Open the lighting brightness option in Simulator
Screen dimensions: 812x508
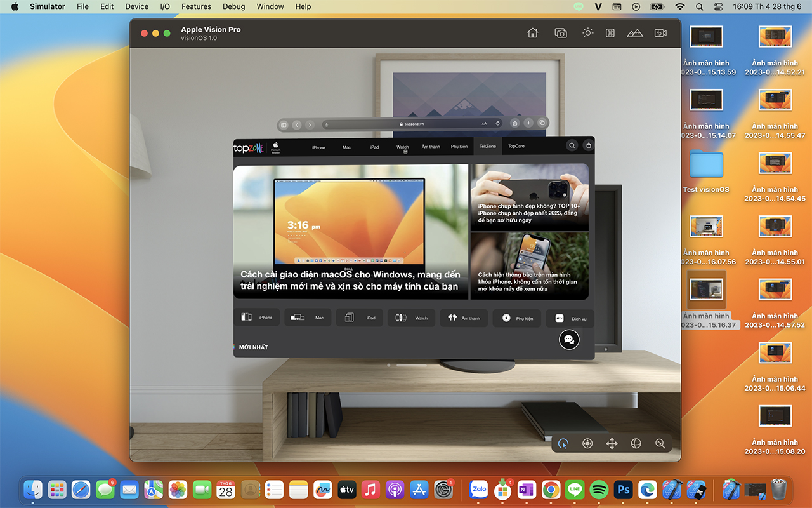tap(587, 32)
